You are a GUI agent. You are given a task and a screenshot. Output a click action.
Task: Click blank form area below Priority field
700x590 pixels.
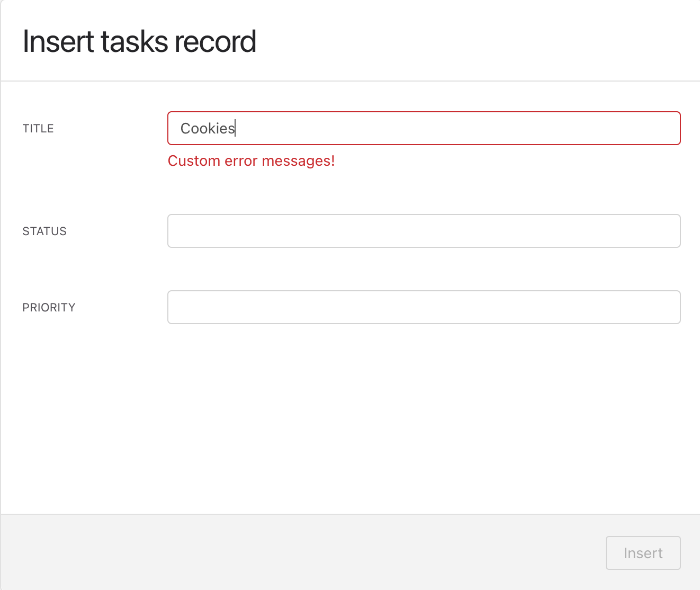click(349, 418)
